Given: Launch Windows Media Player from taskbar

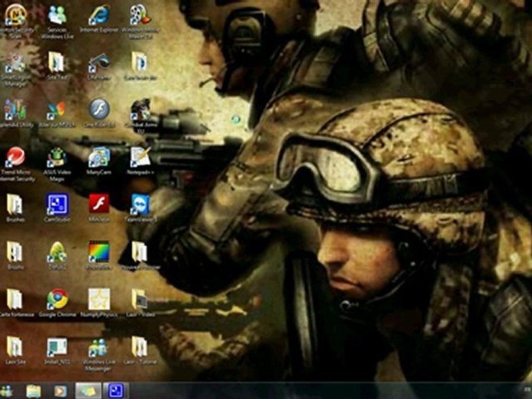Looking at the screenshot, I should tap(61, 391).
